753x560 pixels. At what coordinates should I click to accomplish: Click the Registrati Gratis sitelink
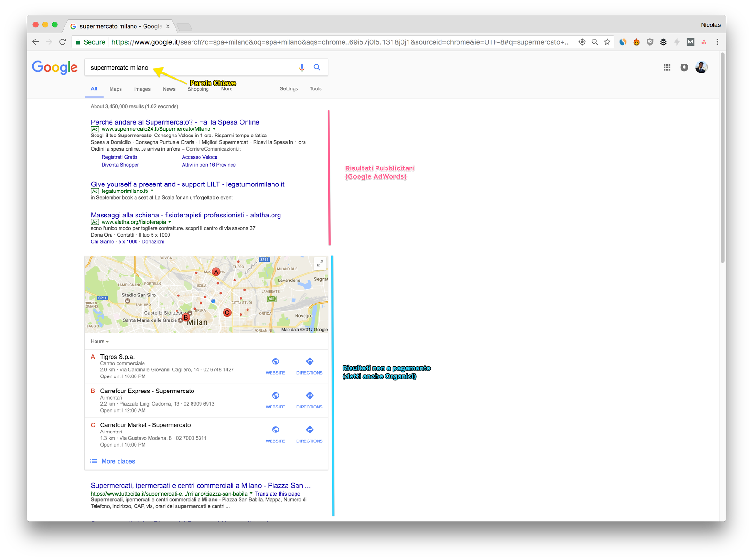[120, 157]
